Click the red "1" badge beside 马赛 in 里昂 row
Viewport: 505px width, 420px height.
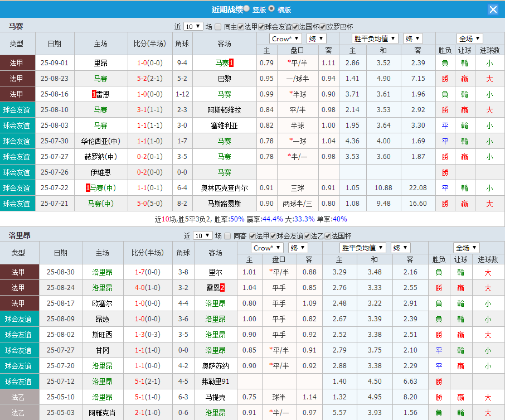coord(230,62)
